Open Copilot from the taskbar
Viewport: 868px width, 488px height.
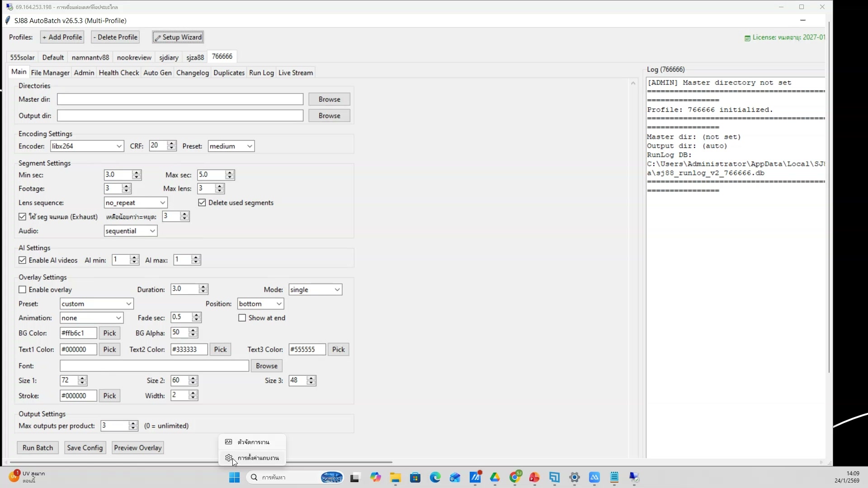[x=376, y=478]
